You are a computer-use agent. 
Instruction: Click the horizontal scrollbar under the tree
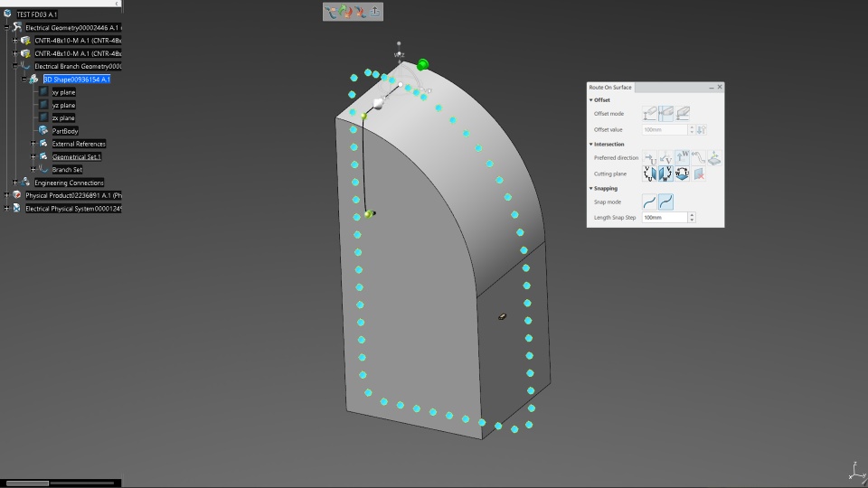pos(61,483)
